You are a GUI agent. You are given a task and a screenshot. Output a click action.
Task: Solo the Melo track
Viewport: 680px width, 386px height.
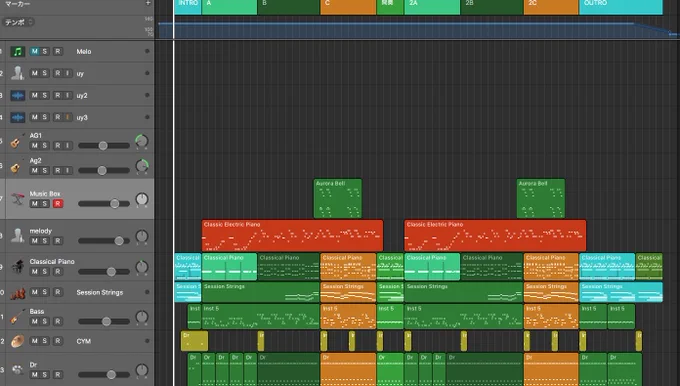point(45,51)
